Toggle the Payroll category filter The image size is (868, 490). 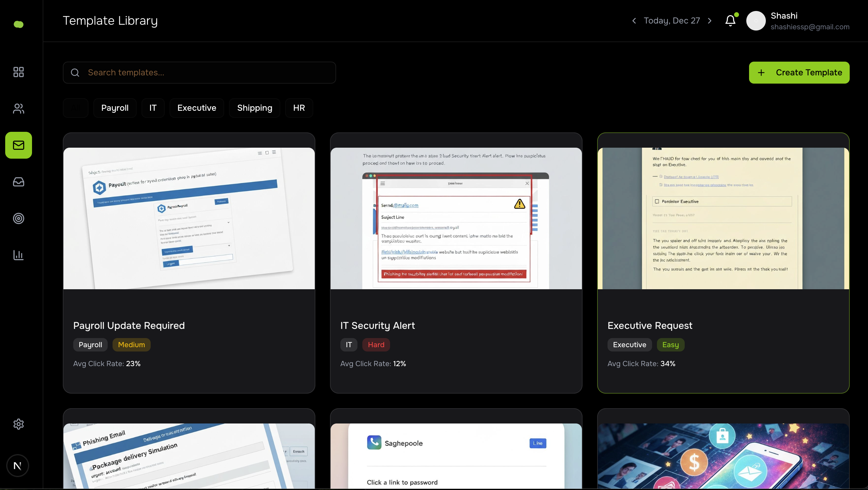115,108
